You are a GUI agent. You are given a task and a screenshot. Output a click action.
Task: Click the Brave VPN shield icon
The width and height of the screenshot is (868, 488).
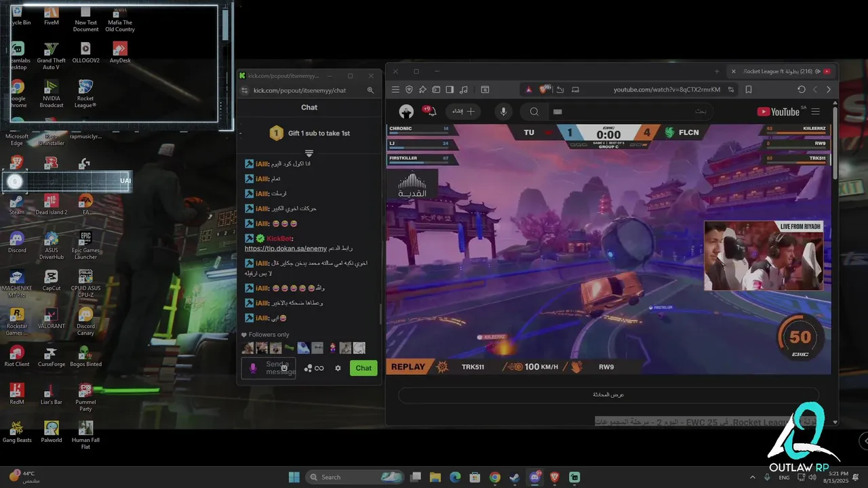click(x=409, y=89)
